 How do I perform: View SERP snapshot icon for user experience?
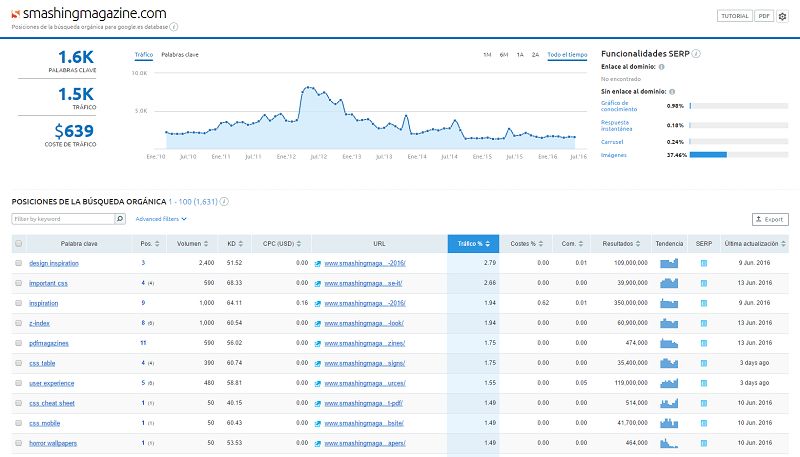pos(704,383)
